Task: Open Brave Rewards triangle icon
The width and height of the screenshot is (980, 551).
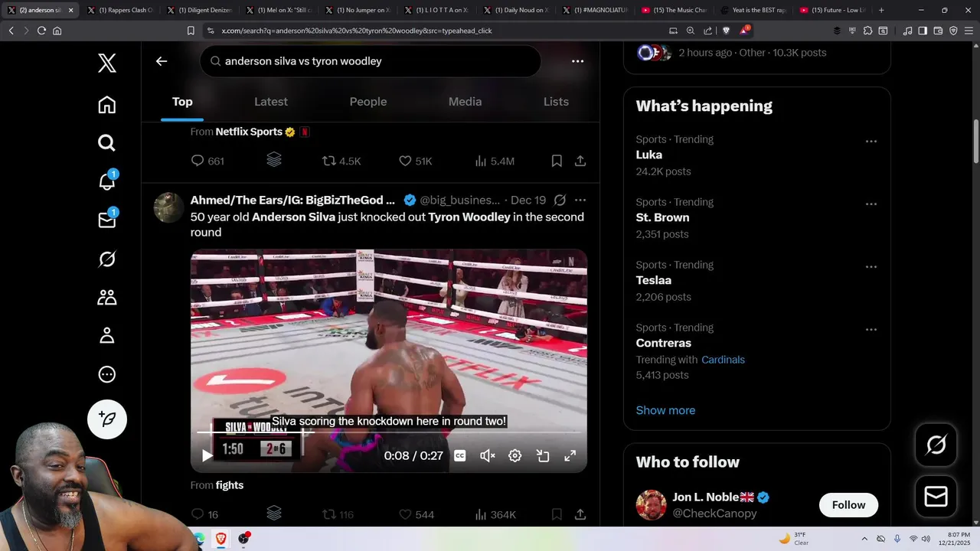Action: [744, 31]
